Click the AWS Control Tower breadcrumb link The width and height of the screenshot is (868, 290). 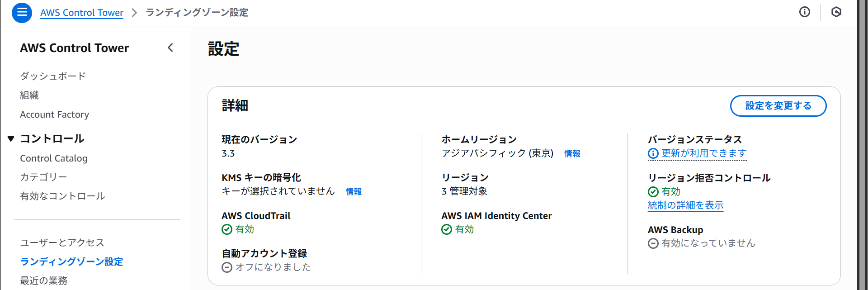(81, 13)
